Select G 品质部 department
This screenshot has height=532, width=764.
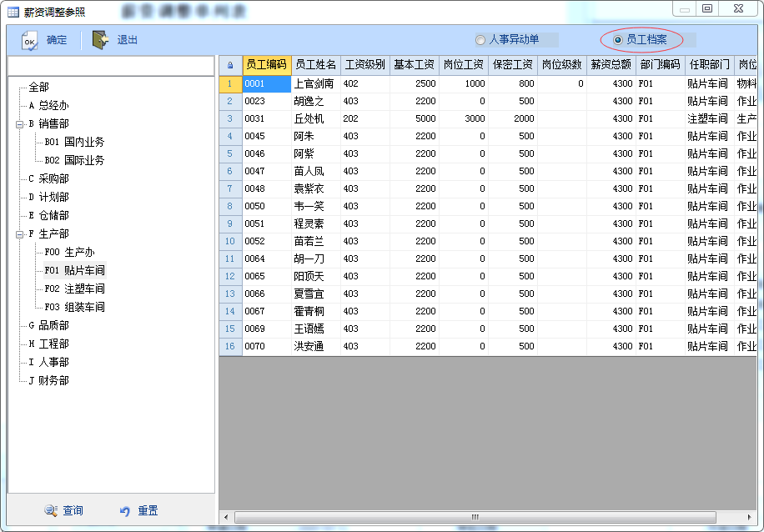point(48,325)
